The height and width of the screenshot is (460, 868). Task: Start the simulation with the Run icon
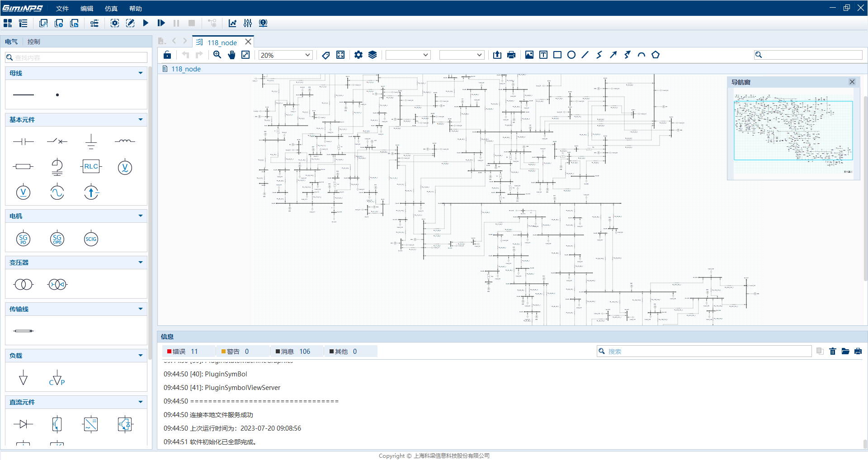point(146,23)
